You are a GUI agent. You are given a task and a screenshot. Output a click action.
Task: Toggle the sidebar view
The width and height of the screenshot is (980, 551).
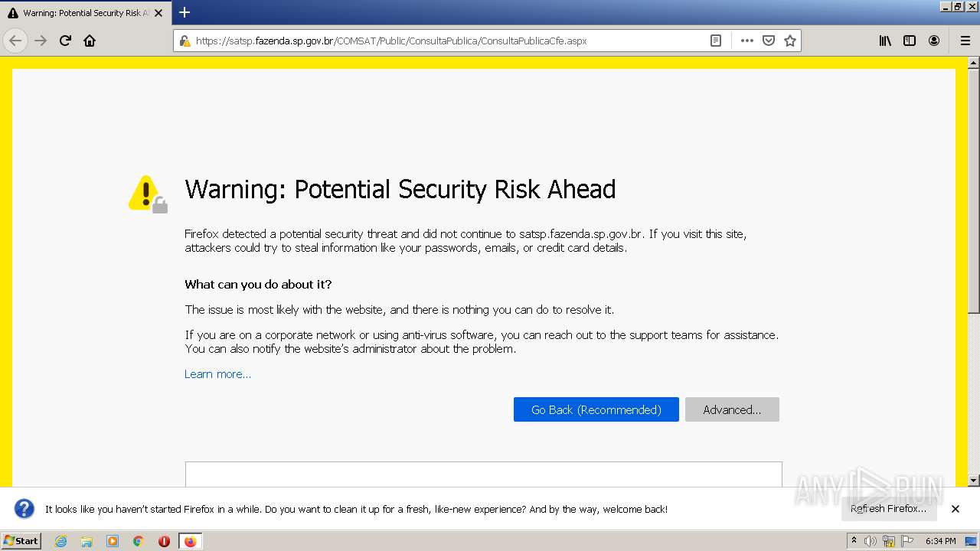point(910,41)
